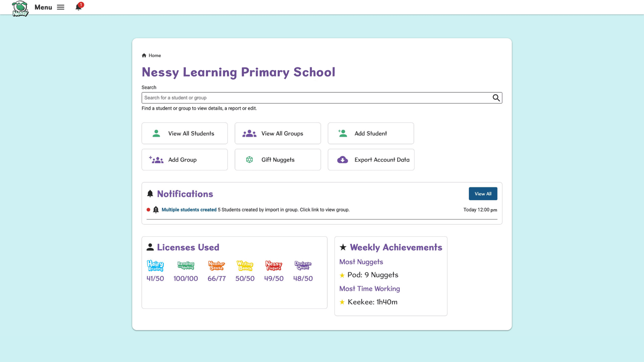Select the Reading and Spelling logo
Screen dimensions: 644x362
[186, 265]
